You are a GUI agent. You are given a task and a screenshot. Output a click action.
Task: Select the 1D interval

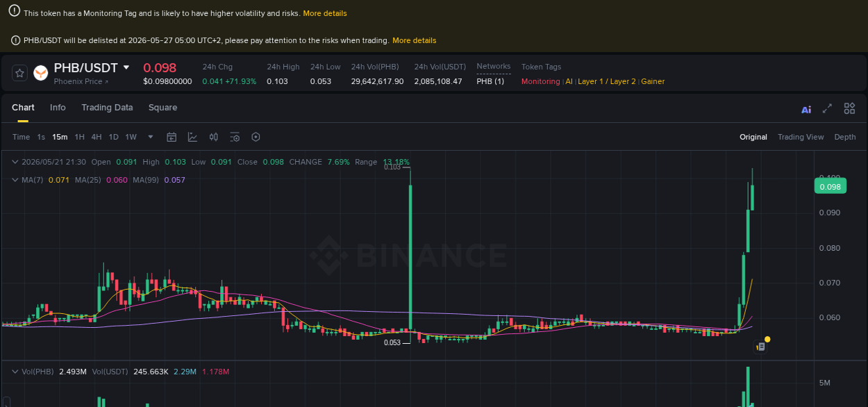pos(113,137)
